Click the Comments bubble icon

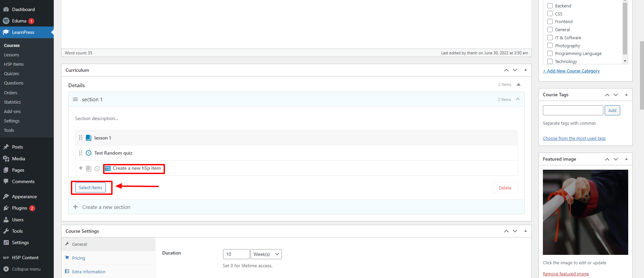click(6, 181)
